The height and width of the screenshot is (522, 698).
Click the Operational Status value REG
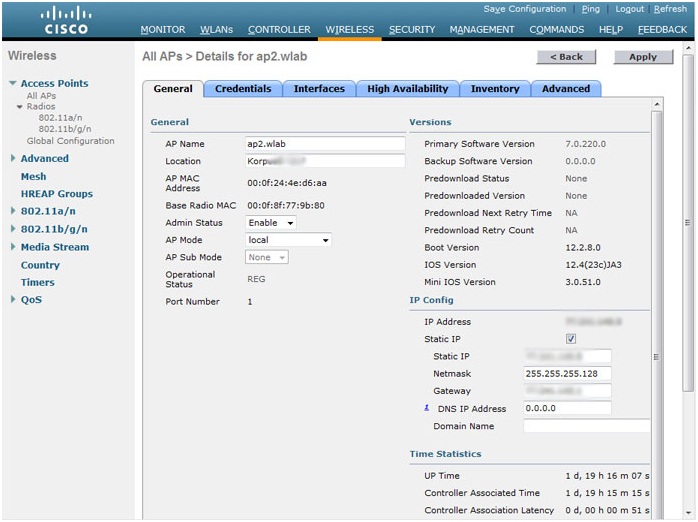256,279
